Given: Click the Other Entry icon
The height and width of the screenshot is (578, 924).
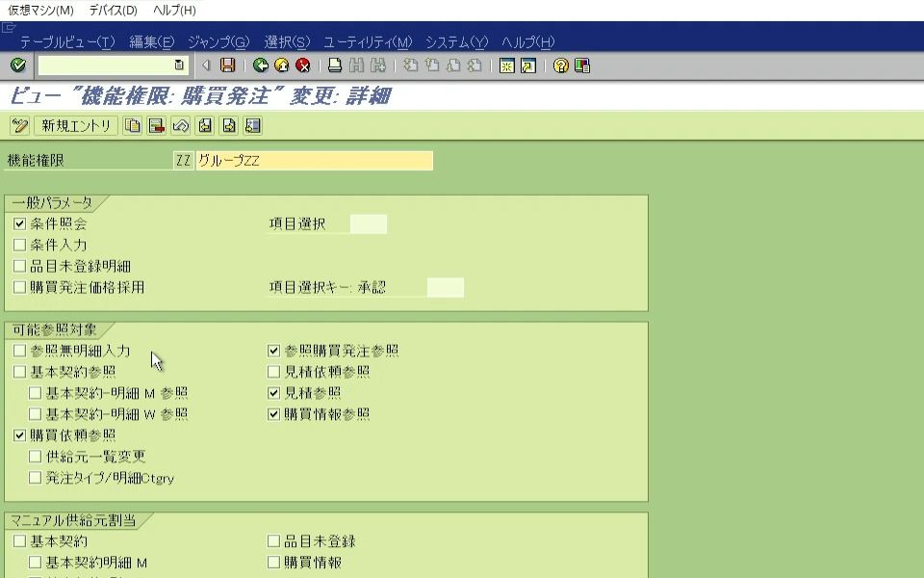Looking at the screenshot, I should 253,125.
